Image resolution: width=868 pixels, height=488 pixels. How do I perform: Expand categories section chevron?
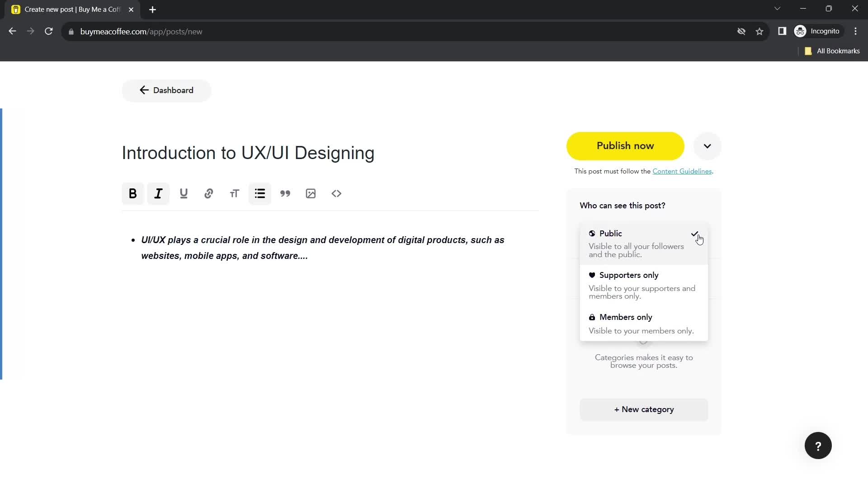644,342
